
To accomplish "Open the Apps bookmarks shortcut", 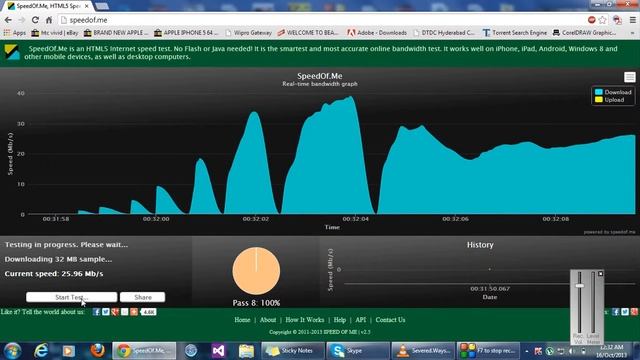I will click(14, 33).
